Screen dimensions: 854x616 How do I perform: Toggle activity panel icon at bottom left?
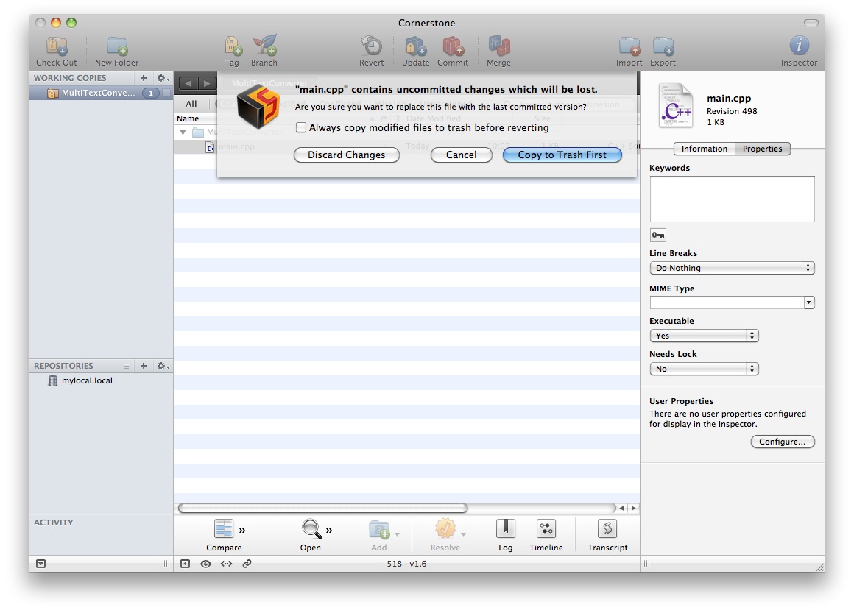[40, 564]
